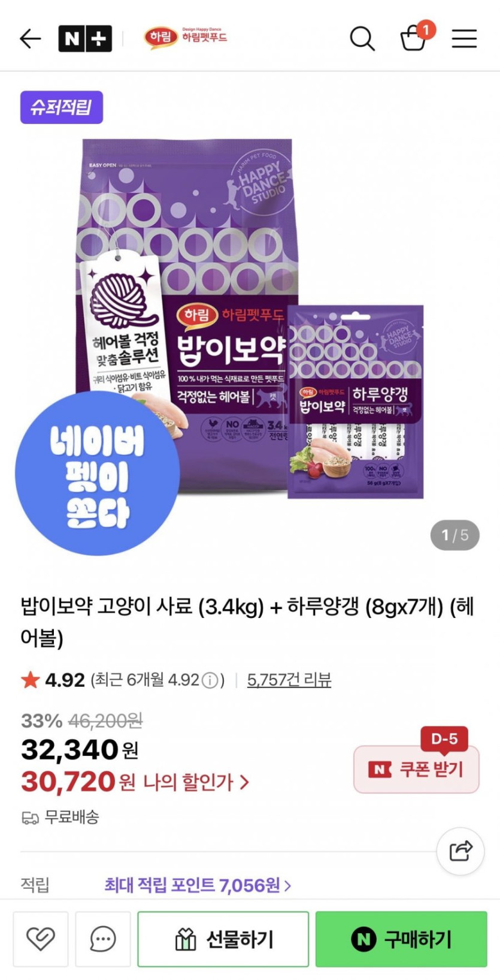Expand 최대 적립 포인트 7,056원
The width and height of the screenshot is (500, 980).
(198, 885)
